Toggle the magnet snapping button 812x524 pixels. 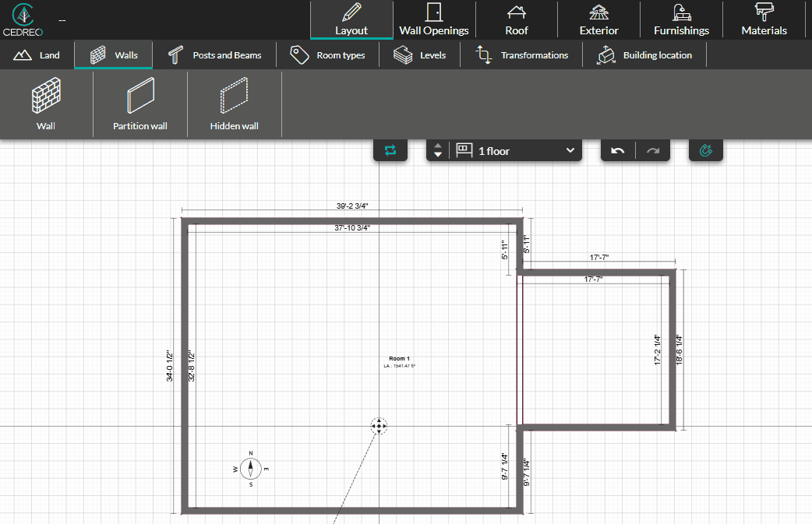click(x=706, y=150)
